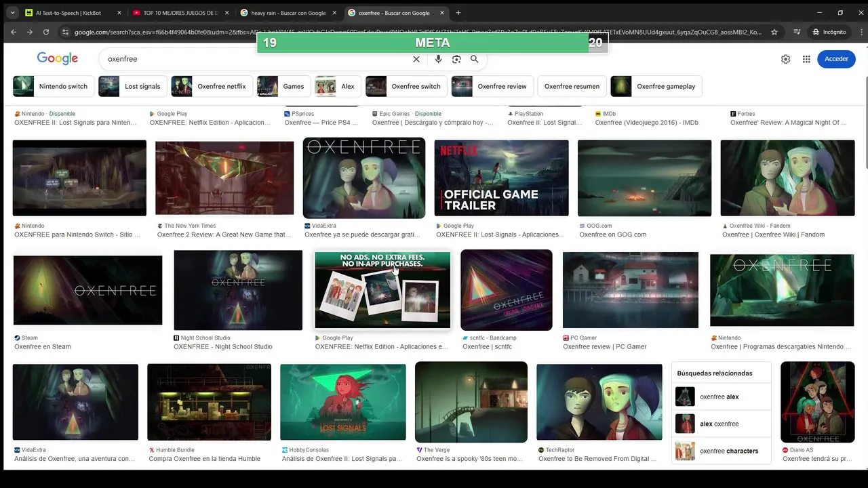Click the magnifier search icon
The image size is (868, 488).
click(x=475, y=59)
